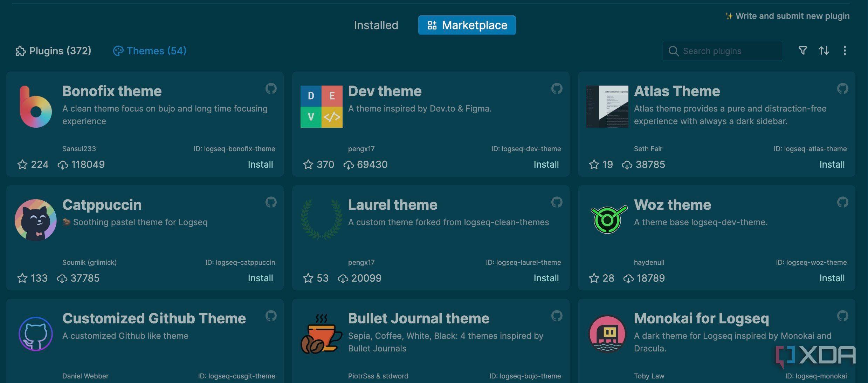868x383 pixels.
Task: Open the three-dot more options menu
Action: [845, 51]
